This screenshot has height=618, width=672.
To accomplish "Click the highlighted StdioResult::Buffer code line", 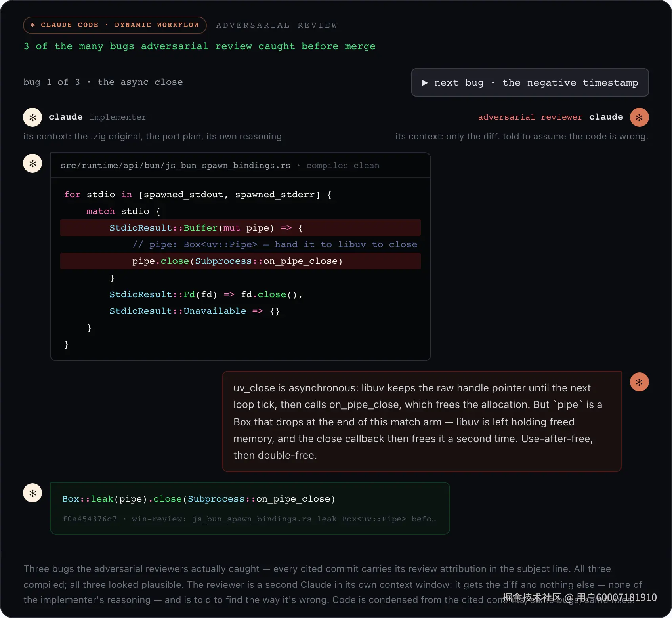I will pos(241,228).
